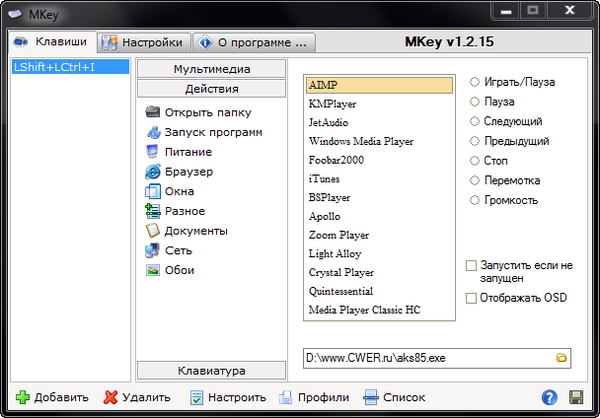Click the folder browse icon in path field
Screen dimensions: 600x418
(561, 357)
